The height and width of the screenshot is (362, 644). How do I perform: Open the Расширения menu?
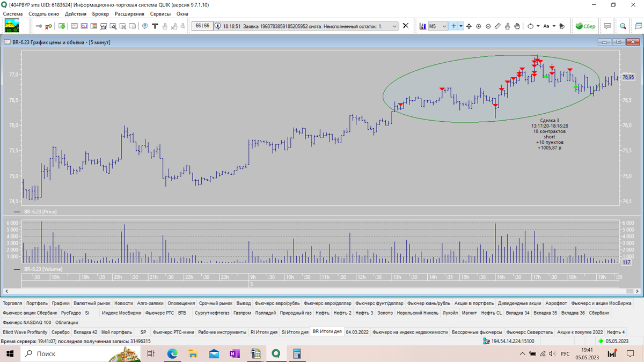(x=129, y=13)
